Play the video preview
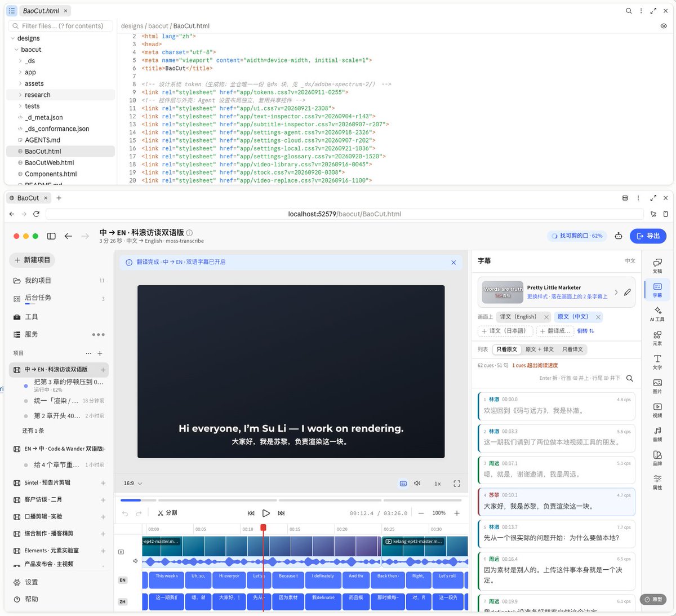676x616 pixels. [x=266, y=513]
